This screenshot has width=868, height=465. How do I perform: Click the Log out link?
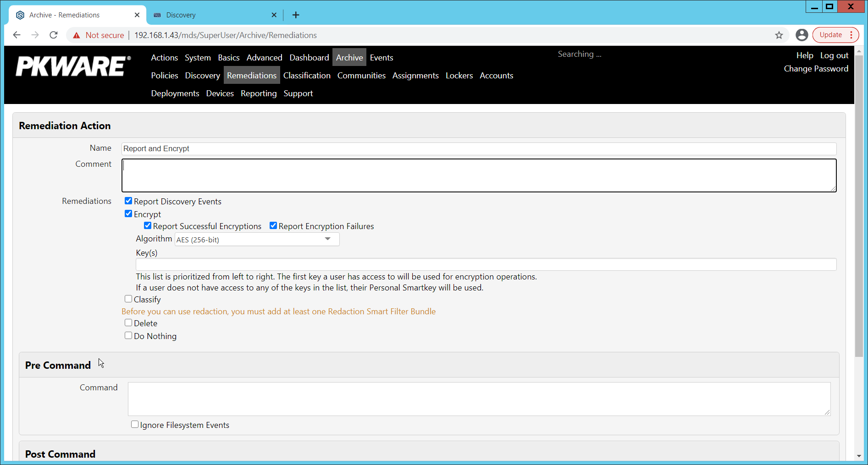coord(834,55)
